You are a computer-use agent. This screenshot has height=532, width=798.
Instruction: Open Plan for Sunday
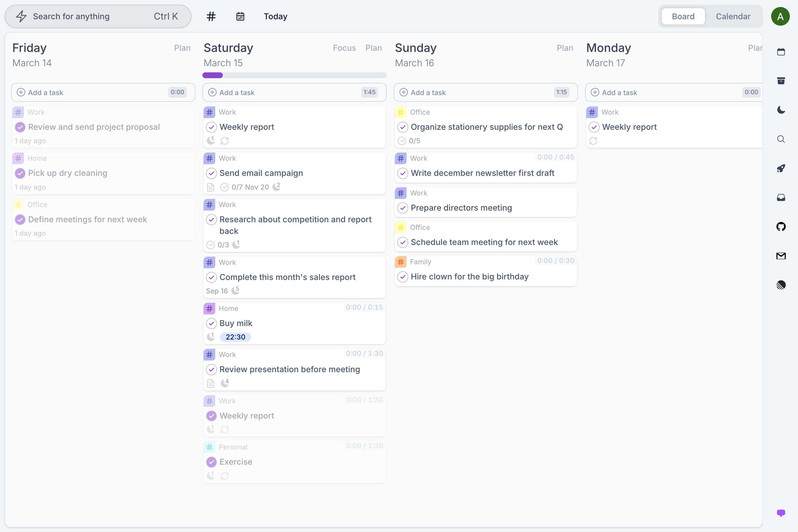click(x=565, y=48)
